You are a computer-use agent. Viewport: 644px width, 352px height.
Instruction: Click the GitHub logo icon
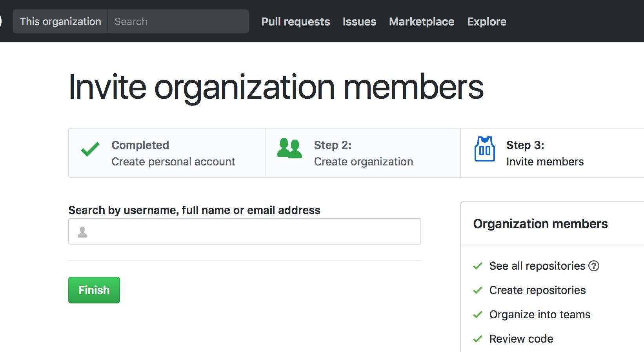pyautogui.click(x=1, y=21)
